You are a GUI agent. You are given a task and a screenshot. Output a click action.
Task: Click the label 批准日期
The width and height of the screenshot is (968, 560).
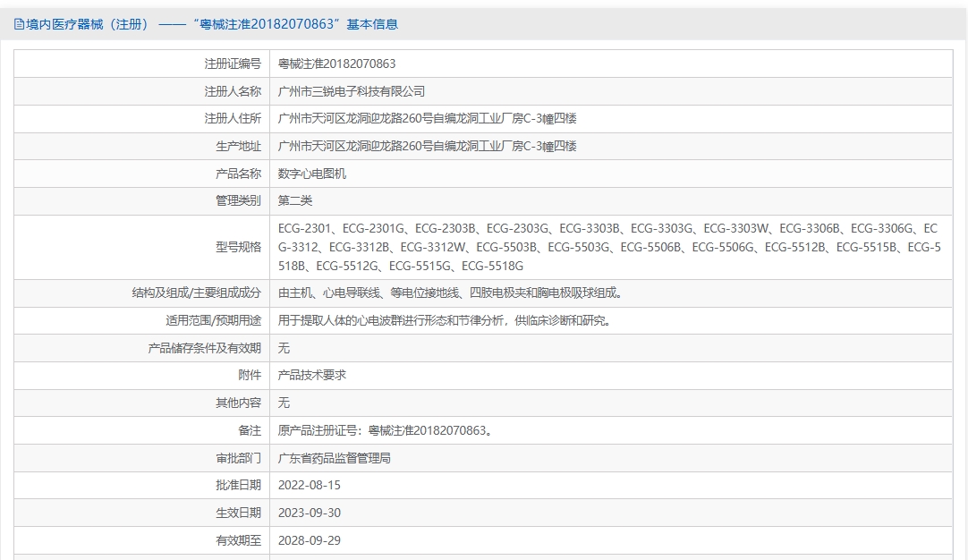point(238,485)
